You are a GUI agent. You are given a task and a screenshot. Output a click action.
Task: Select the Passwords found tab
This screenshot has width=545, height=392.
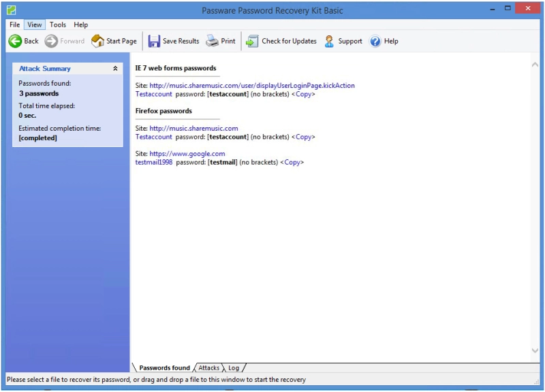pyautogui.click(x=164, y=367)
